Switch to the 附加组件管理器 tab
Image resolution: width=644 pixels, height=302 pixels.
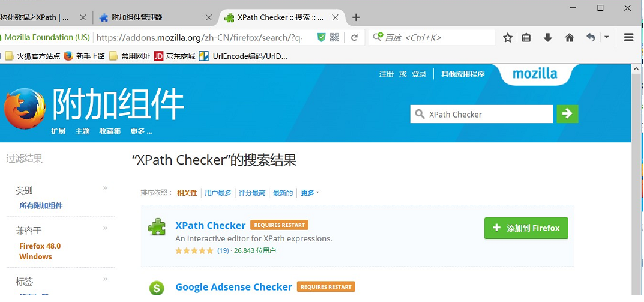154,17
